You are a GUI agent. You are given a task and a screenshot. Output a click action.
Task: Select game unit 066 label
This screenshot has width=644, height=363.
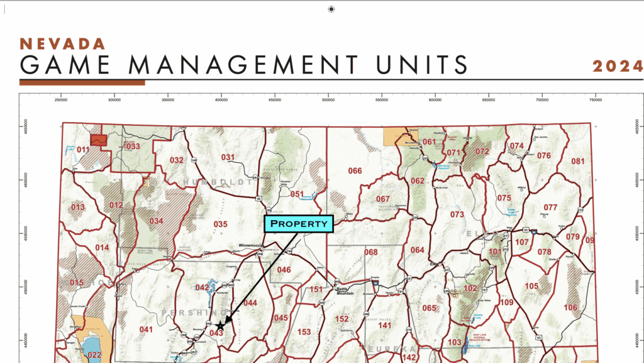pos(355,171)
